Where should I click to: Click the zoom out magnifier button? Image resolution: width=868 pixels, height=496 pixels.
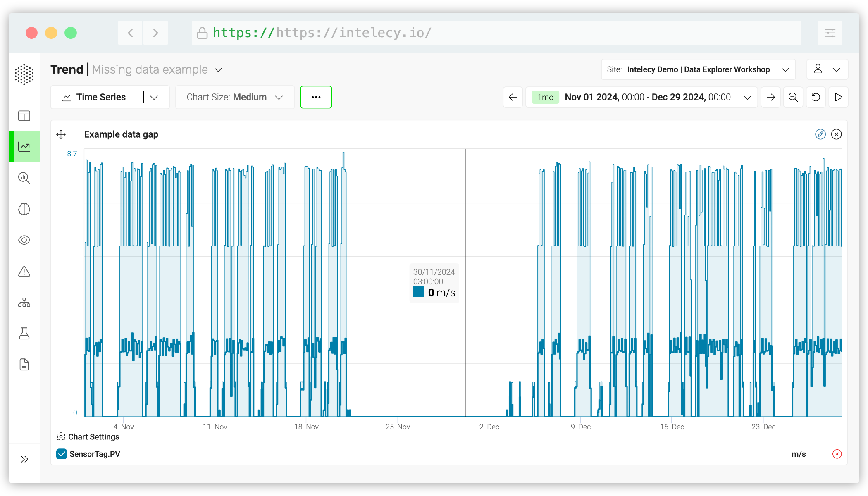pyautogui.click(x=793, y=97)
